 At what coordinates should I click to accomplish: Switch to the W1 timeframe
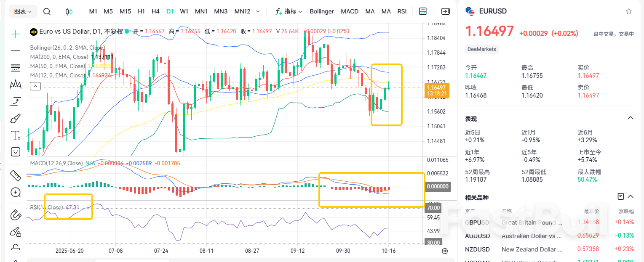184,11
